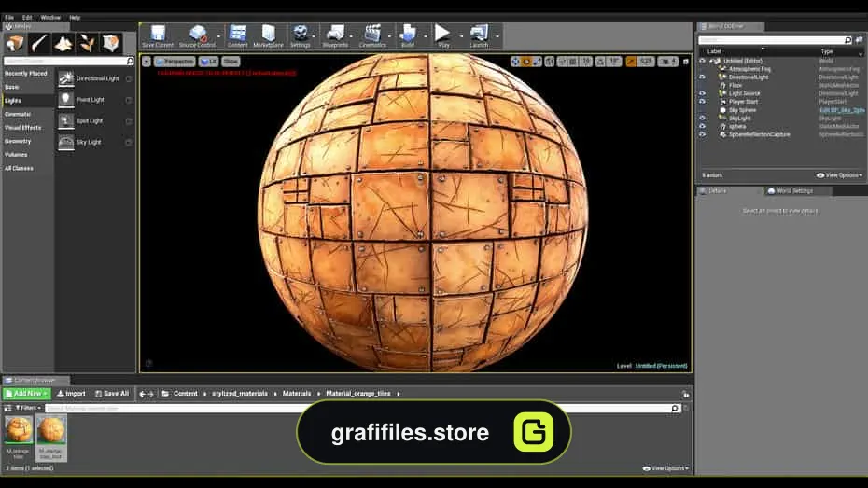Viewport: 868px width, 488px height.
Task: Select the Paint mode brush icon
Action: point(39,43)
